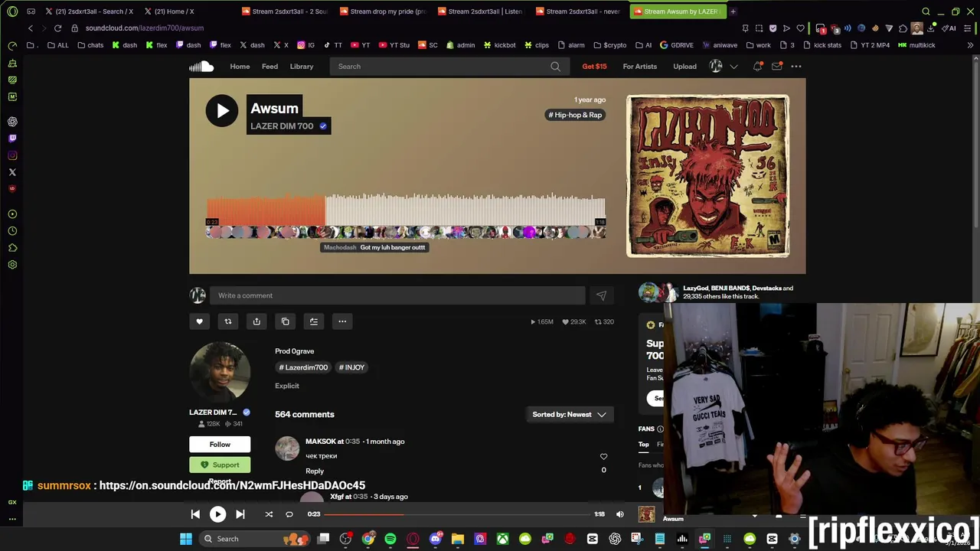
Task: Open Discord from the taskbar
Action: (x=435, y=539)
